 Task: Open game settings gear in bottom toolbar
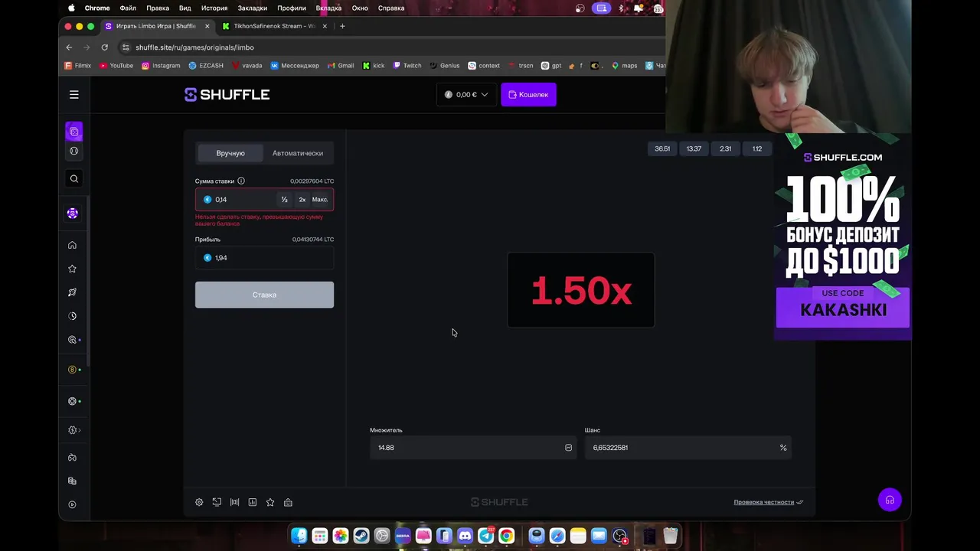click(x=199, y=502)
